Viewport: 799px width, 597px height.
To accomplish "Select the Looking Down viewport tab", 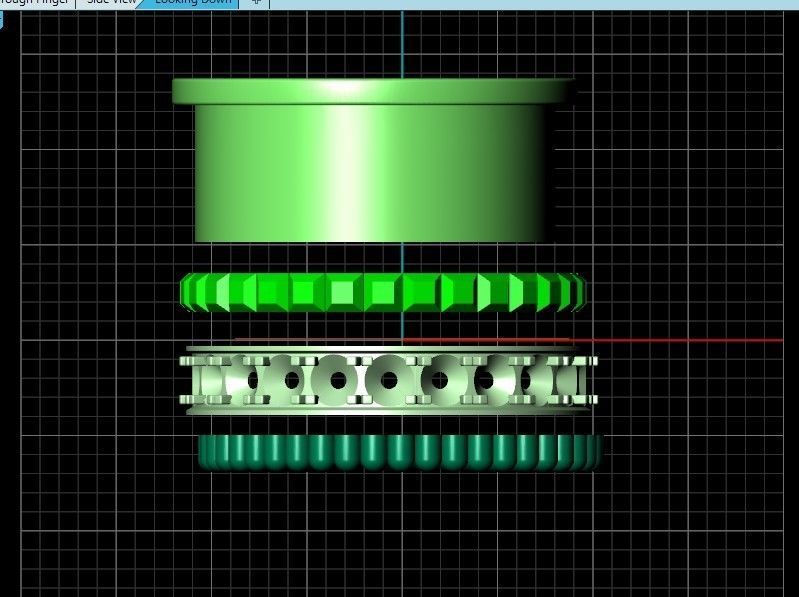I will [x=192, y=3].
